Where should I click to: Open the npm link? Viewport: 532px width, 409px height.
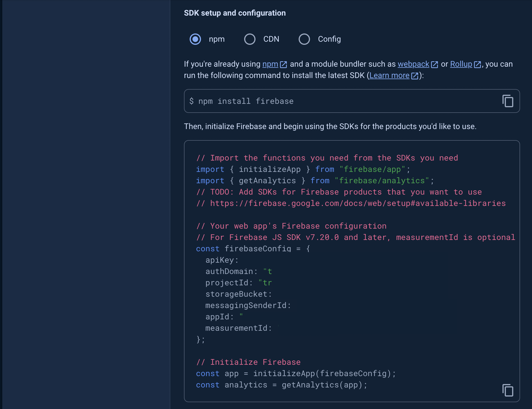[x=275, y=64]
